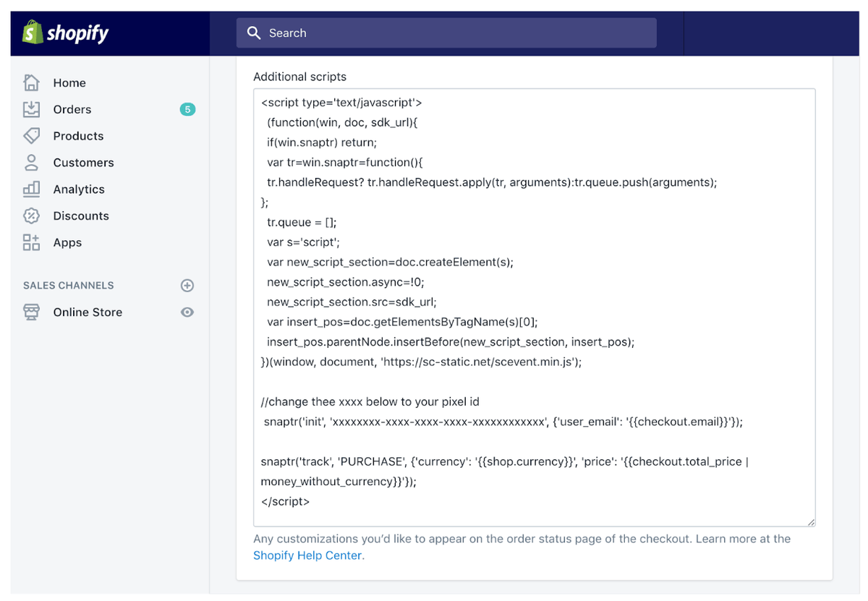Click the Orders count badge showing 5
868x601 pixels.
[187, 109]
